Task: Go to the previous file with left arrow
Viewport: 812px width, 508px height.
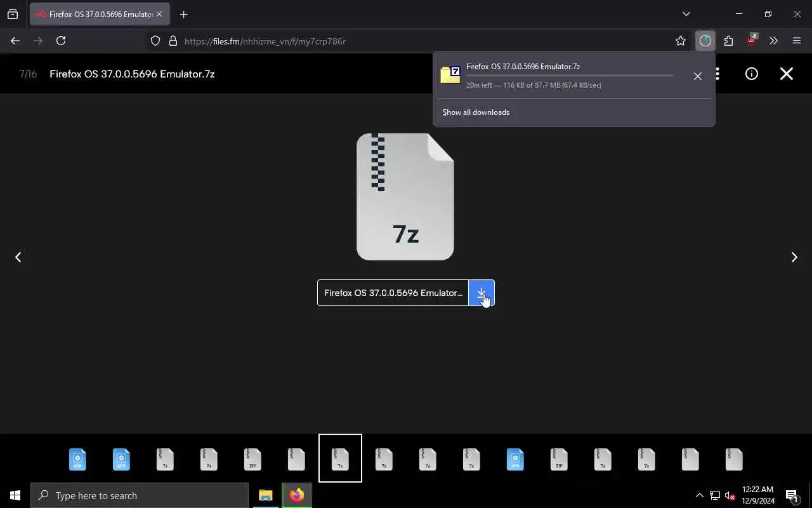Action: [x=18, y=257]
